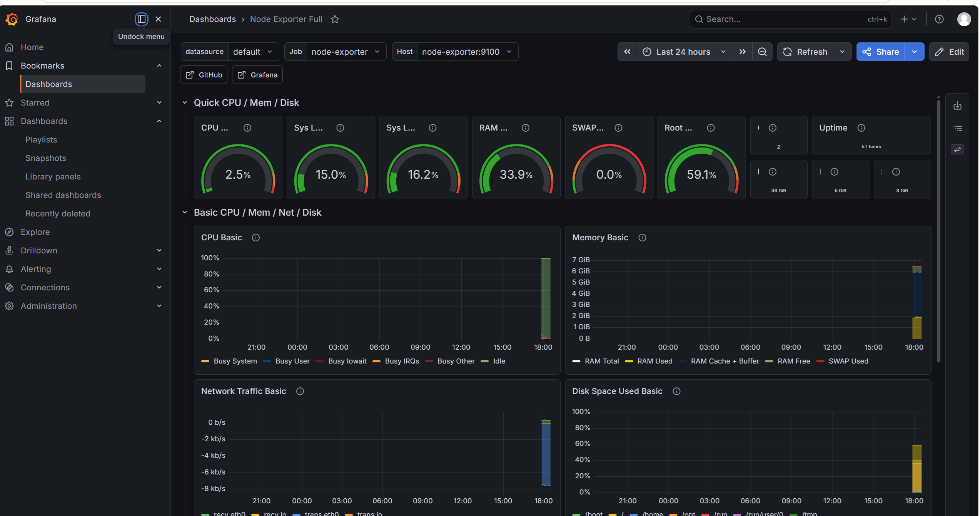This screenshot has width=980, height=516.
Task: Open Share options dropdown arrow
Action: 915,52
